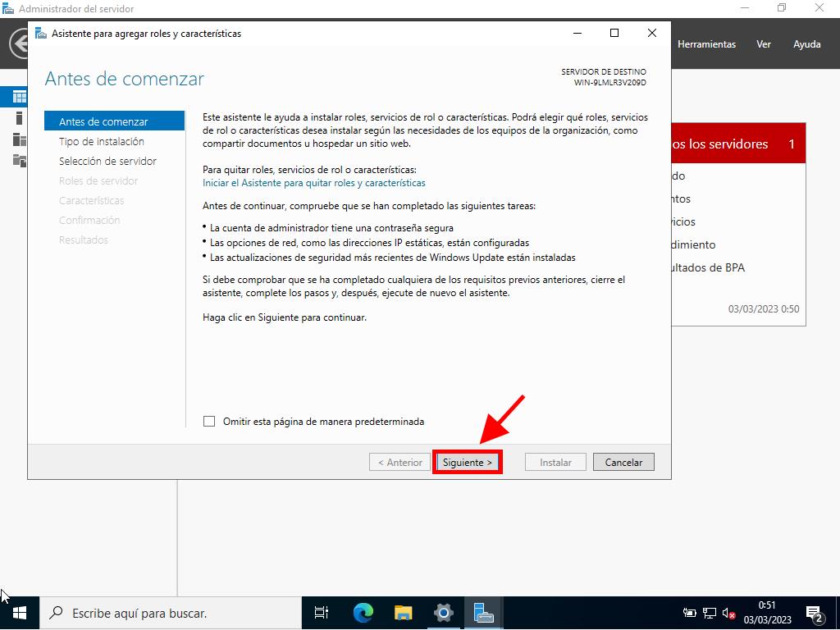Open Task View from the taskbar
Screen dimensions: 840x630
point(322,613)
